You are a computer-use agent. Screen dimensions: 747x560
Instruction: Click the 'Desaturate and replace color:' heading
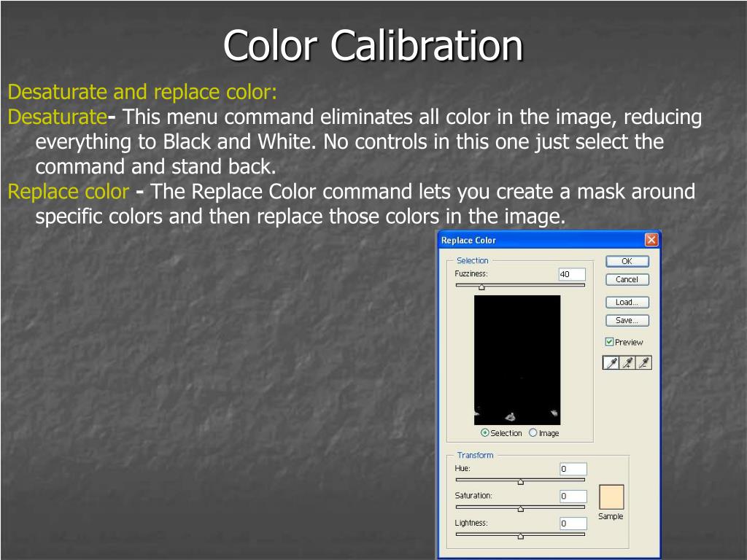coord(142,92)
